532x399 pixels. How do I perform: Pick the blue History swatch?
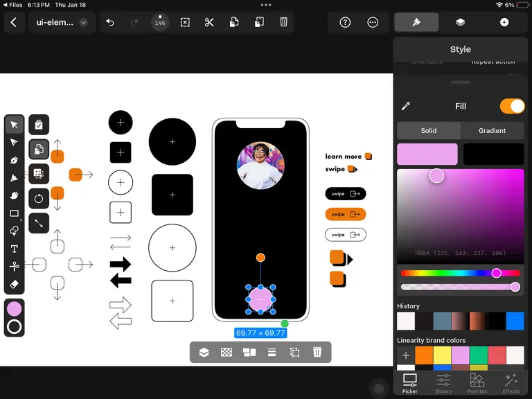[x=515, y=321]
